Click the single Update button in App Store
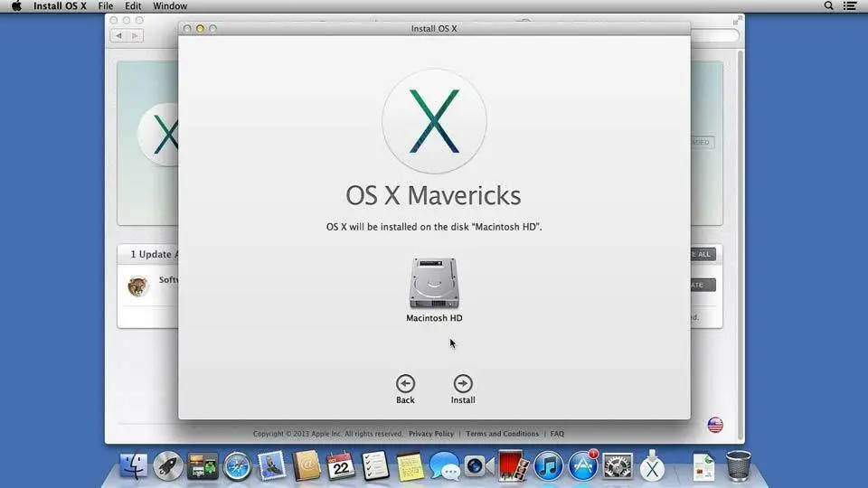The height and width of the screenshot is (488, 868). click(x=703, y=285)
